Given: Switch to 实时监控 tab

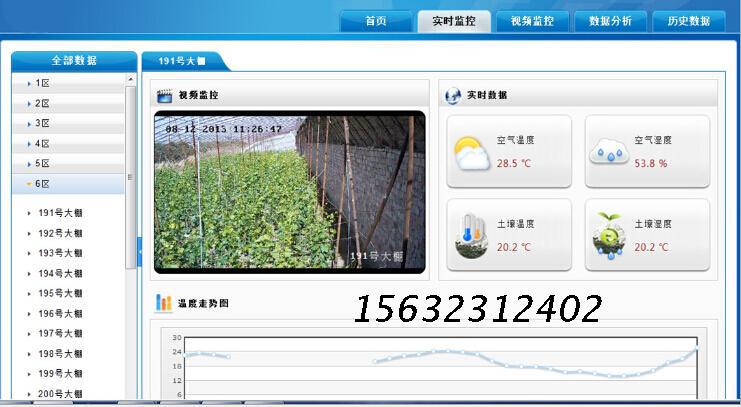Looking at the screenshot, I should (454, 21).
